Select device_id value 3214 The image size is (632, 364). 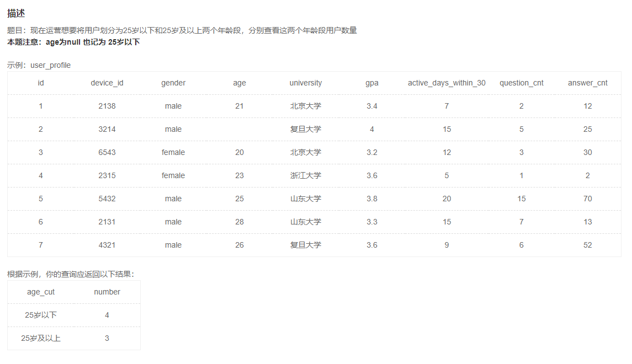click(x=107, y=129)
